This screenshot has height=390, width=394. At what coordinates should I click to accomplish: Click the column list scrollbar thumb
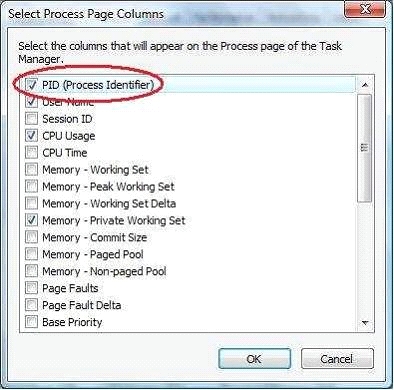[365, 148]
